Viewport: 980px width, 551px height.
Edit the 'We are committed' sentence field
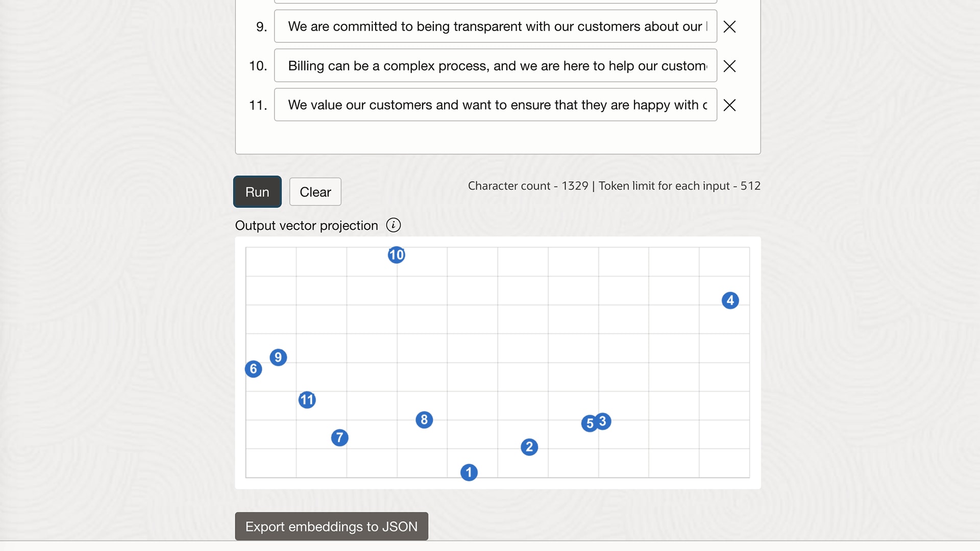click(495, 27)
